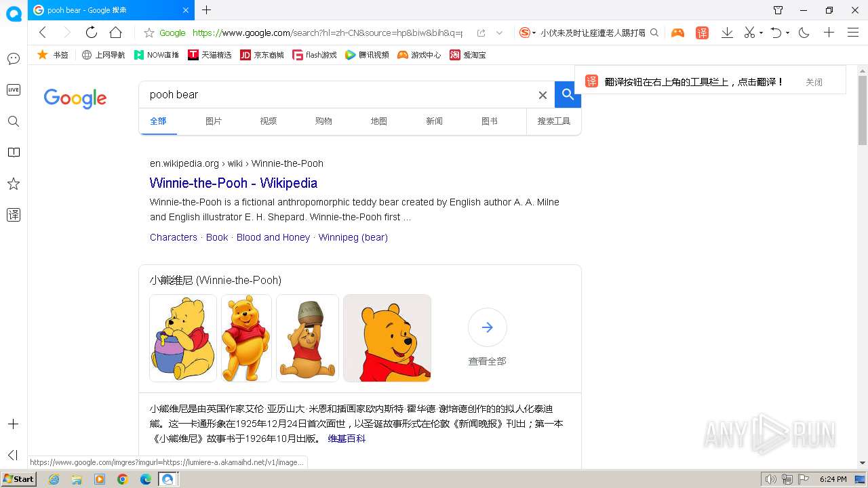Go to the browser home page
This screenshot has width=868, height=488.
115,33
